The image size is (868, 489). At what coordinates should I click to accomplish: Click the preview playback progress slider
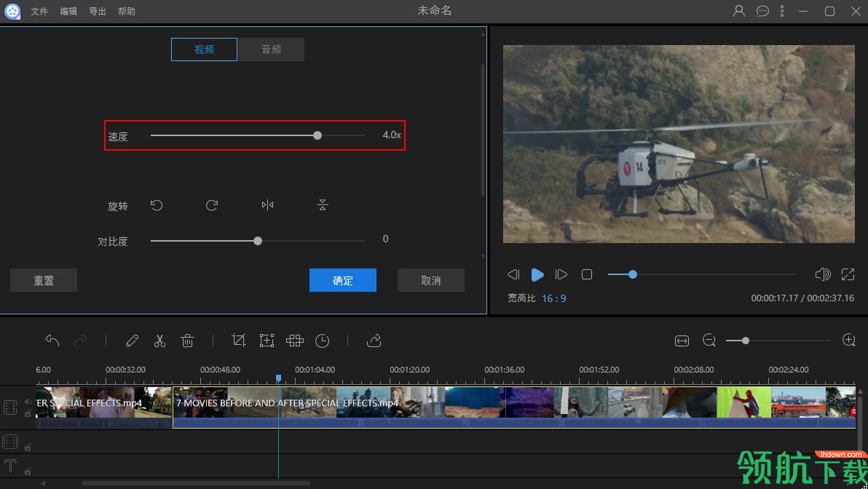[x=701, y=274]
